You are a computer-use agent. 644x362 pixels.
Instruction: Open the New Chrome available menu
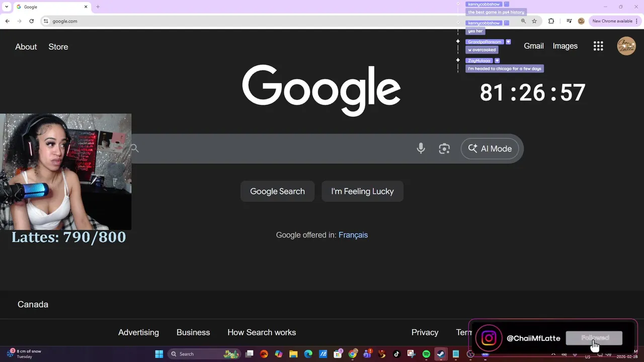pos(615,21)
